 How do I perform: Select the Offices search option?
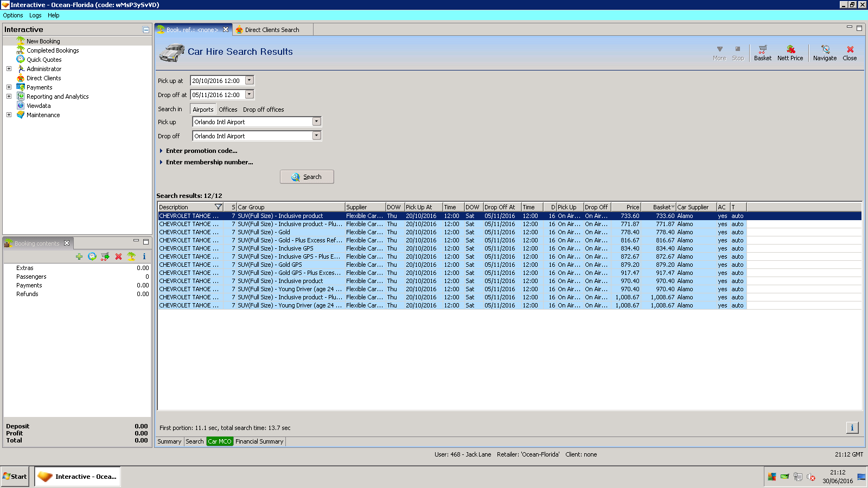coord(228,110)
